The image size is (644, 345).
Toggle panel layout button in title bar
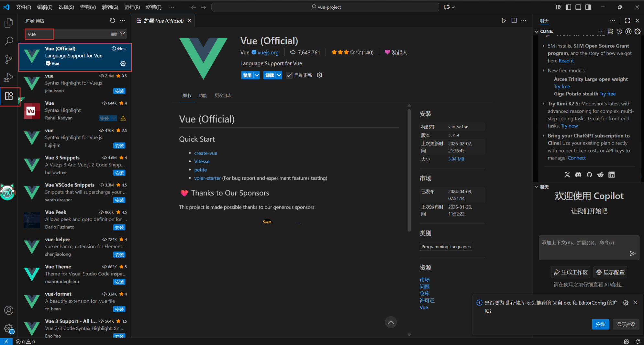[578, 7]
